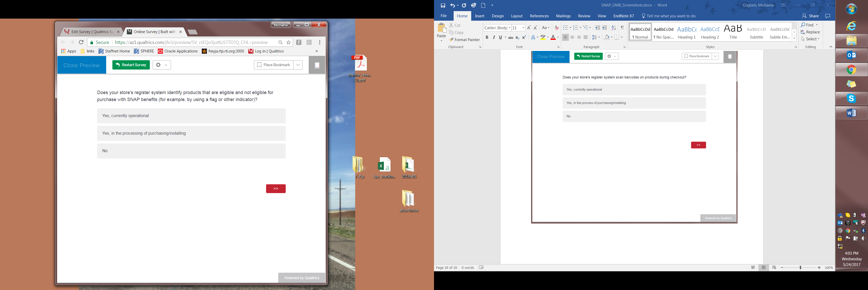Open the font size dropdown
The height and width of the screenshot is (290, 868).
click(x=523, y=28)
